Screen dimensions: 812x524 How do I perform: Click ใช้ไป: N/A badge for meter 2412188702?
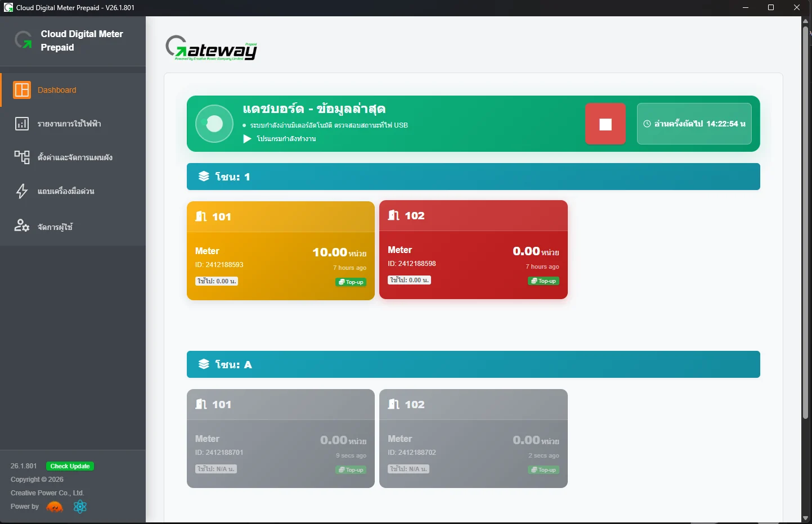pyautogui.click(x=409, y=469)
